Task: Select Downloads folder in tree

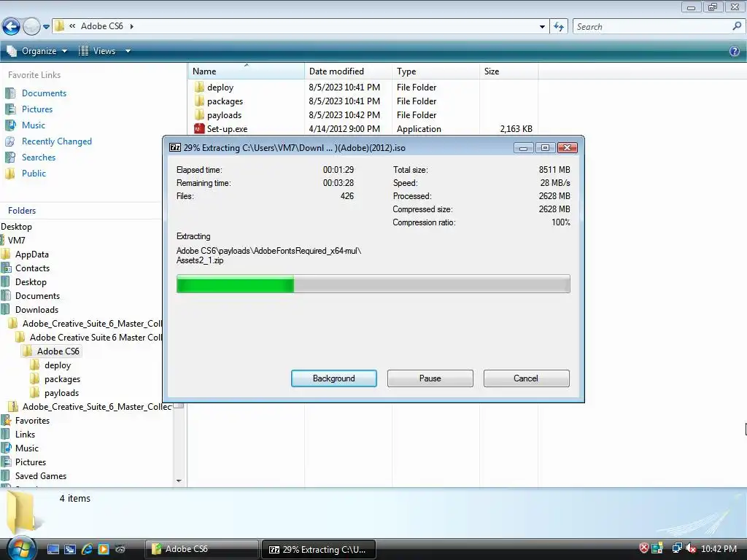Action: pyautogui.click(x=36, y=309)
